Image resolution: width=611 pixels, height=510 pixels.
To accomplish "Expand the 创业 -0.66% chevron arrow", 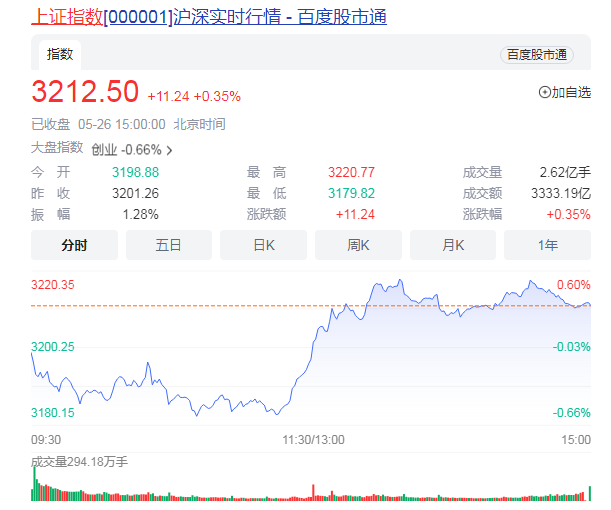I will (x=169, y=151).
